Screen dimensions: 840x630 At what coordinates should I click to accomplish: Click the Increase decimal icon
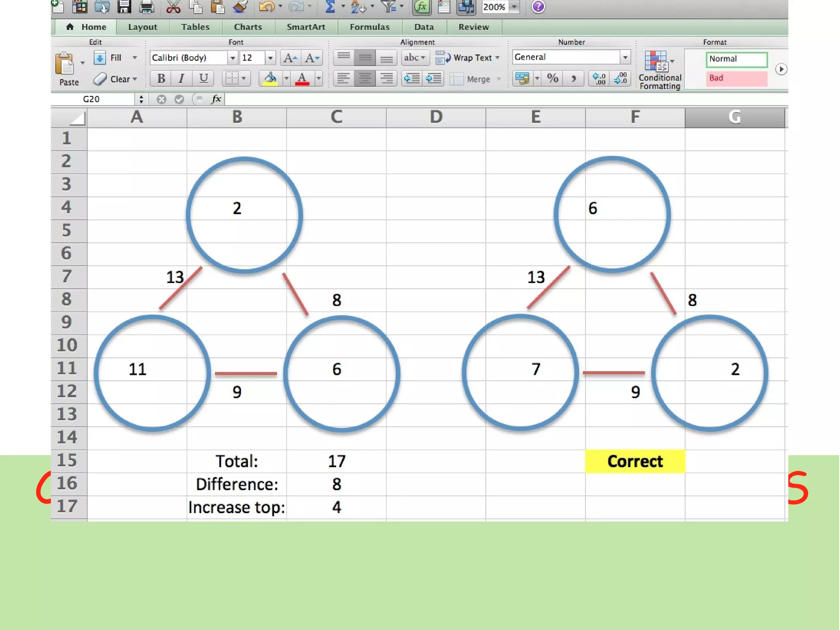click(x=599, y=78)
